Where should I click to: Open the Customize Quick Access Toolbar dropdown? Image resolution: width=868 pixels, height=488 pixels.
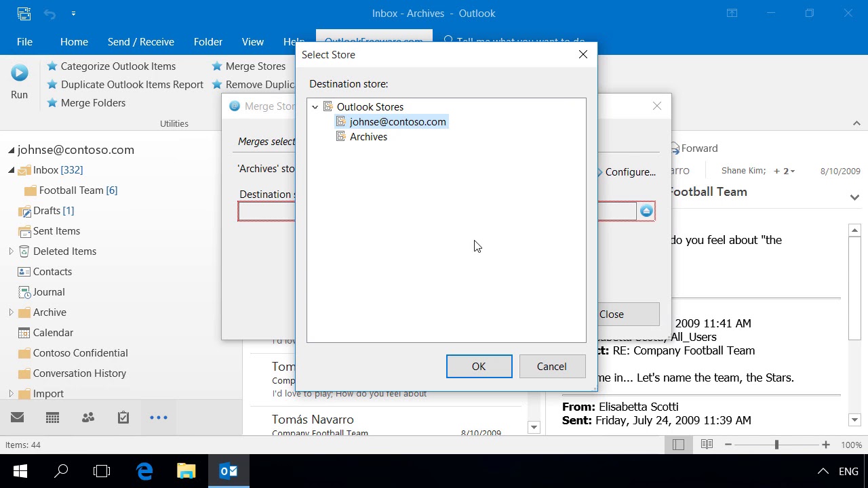point(73,14)
